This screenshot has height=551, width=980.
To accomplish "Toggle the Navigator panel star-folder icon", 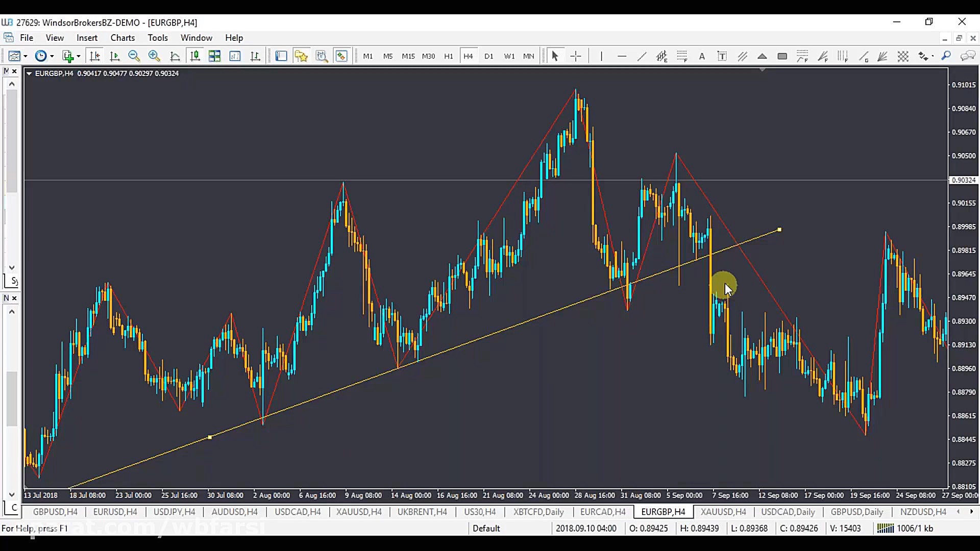I will 301,56.
